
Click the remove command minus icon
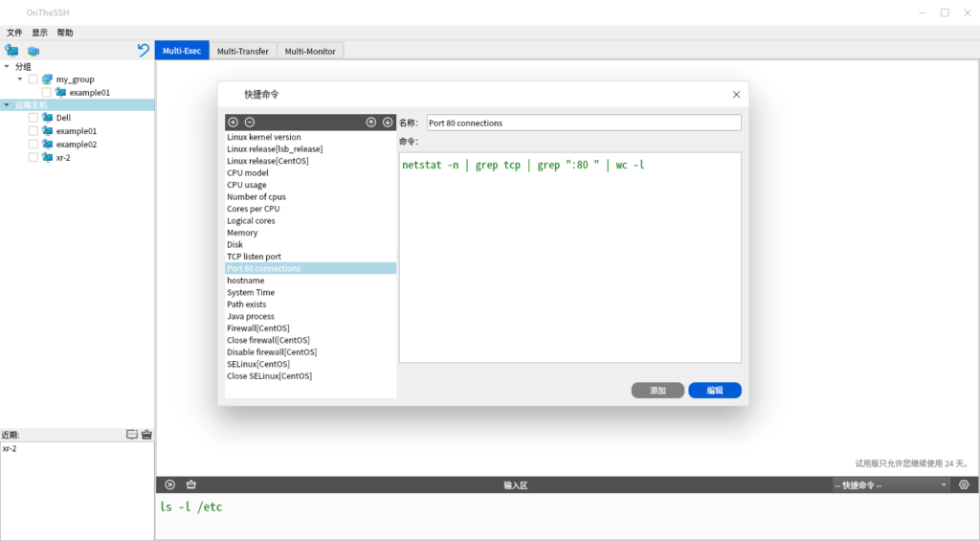pyautogui.click(x=250, y=123)
